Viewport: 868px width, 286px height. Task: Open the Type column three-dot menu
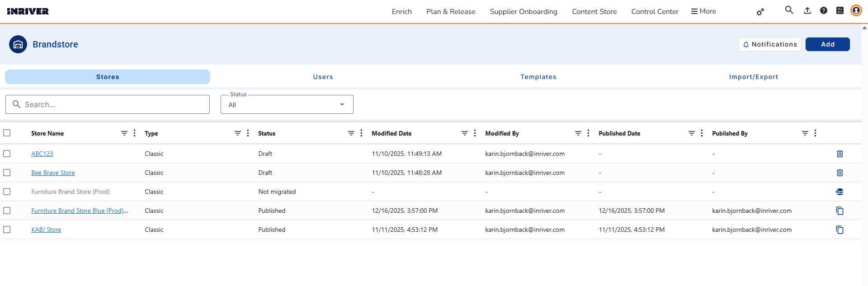tap(248, 133)
